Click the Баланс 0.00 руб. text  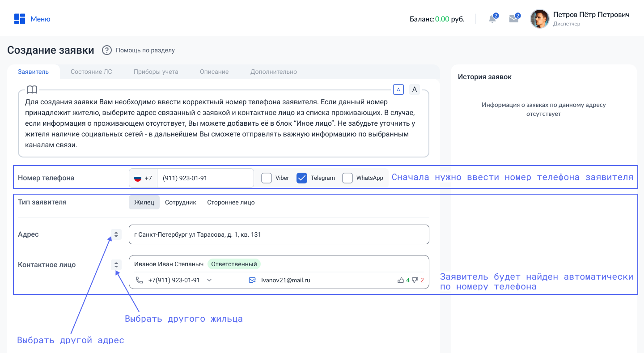[437, 19]
